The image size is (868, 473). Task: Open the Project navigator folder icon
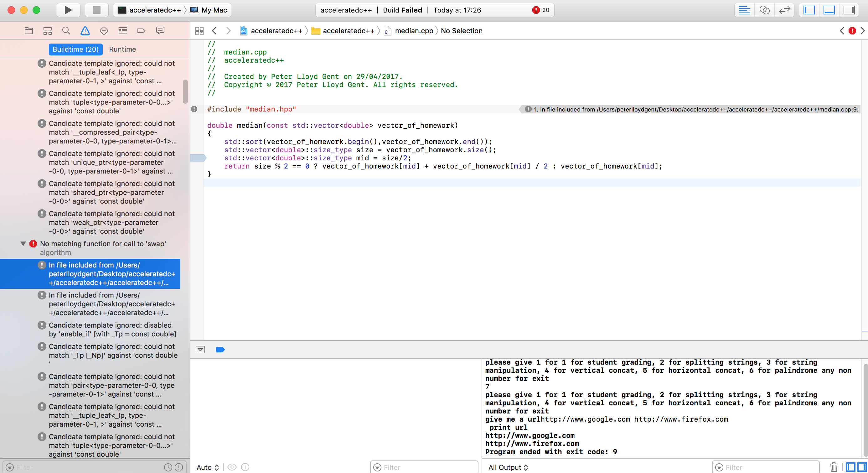coord(28,31)
